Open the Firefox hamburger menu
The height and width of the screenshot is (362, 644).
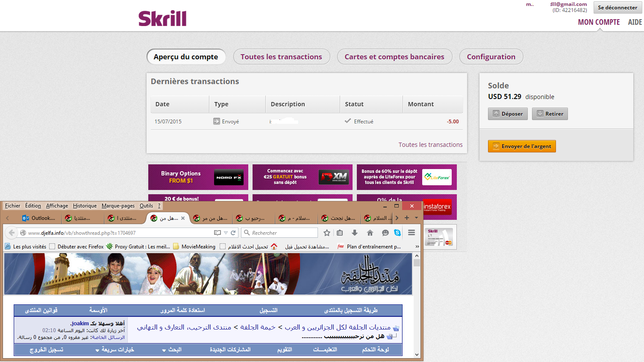coord(412,233)
